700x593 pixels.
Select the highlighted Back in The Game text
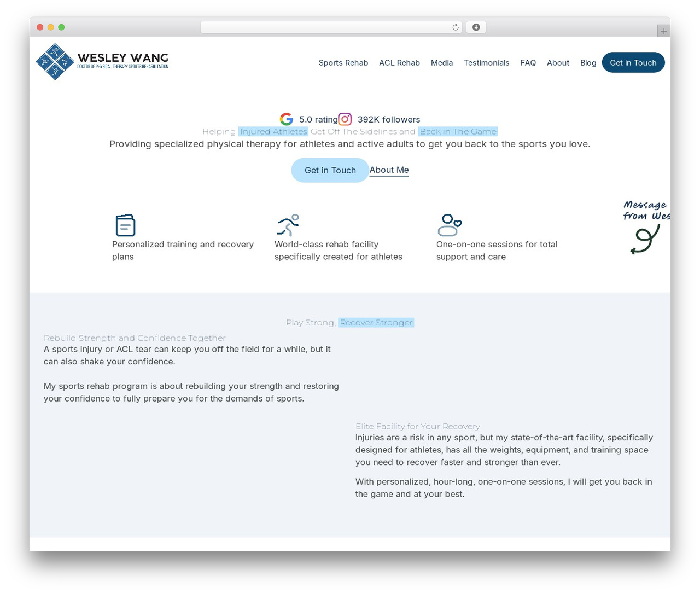458,131
